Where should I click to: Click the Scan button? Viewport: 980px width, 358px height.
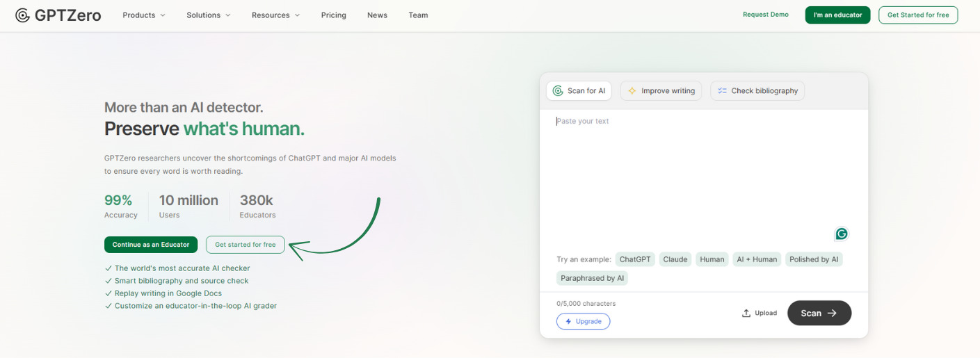point(819,313)
